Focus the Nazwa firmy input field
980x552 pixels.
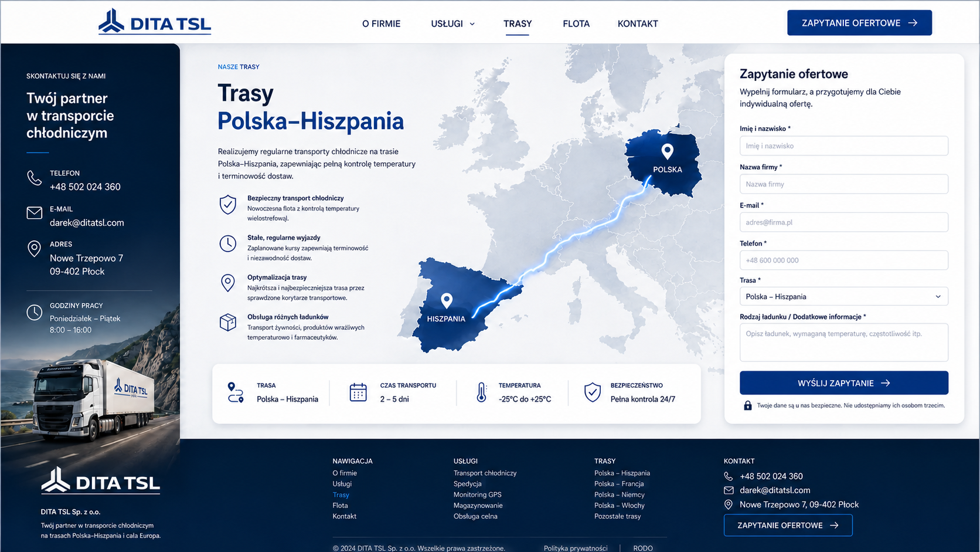[x=844, y=184]
